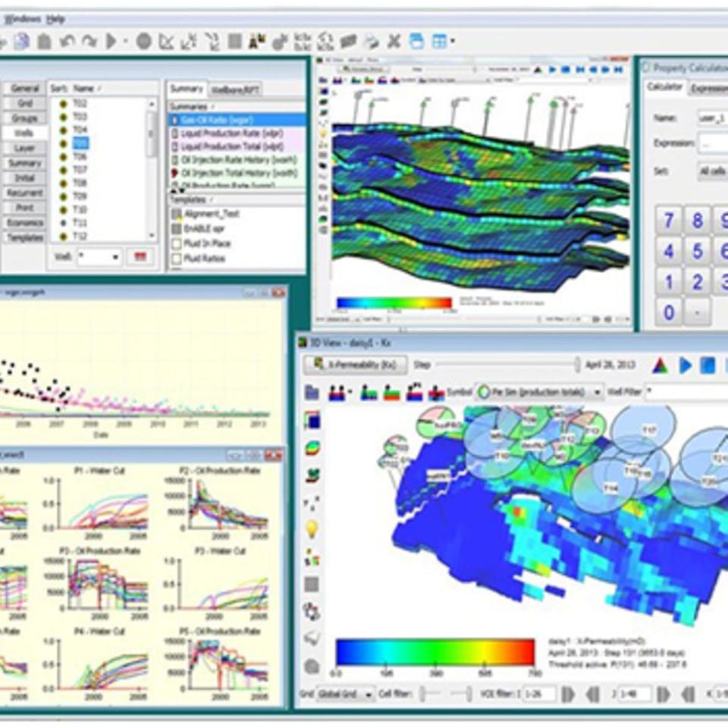Click the 7 key on calculator keypad
This screenshot has width=728, height=728.
669,220
